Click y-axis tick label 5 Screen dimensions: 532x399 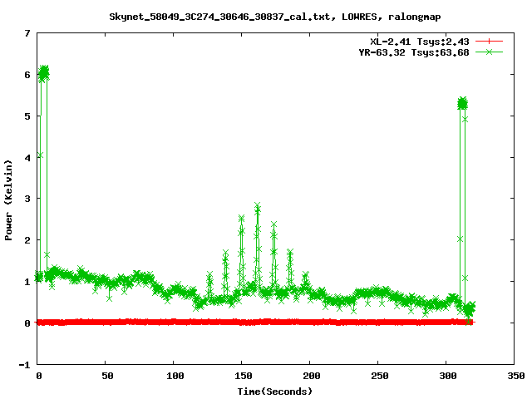click(27, 116)
